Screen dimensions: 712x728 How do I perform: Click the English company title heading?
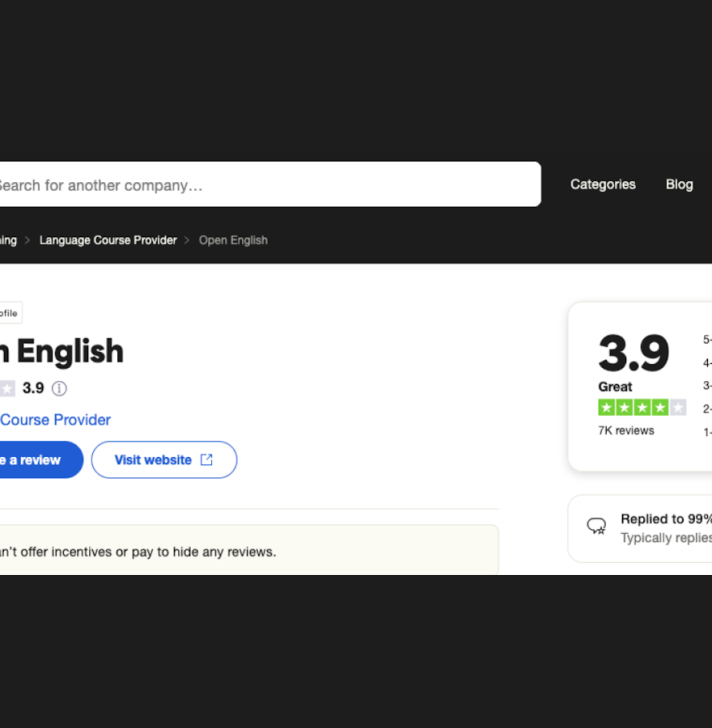[62, 351]
